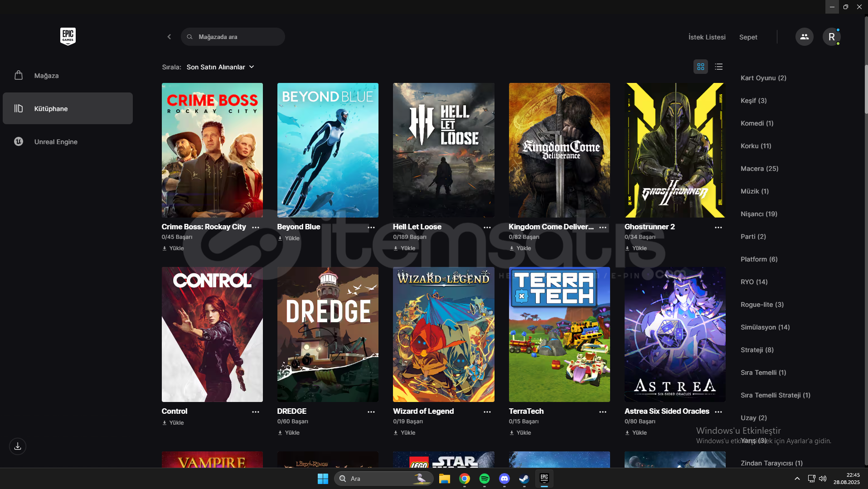
Task: Open Kingdom Come Deliverance three-dot menu
Action: (x=603, y=227)
